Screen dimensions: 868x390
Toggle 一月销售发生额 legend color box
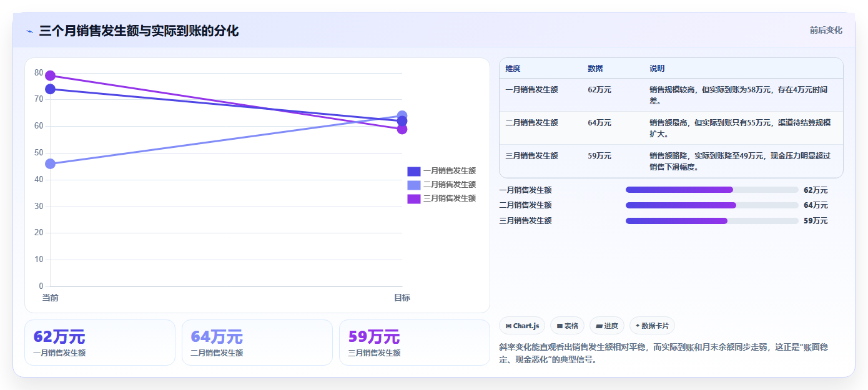tap(414, 171)
